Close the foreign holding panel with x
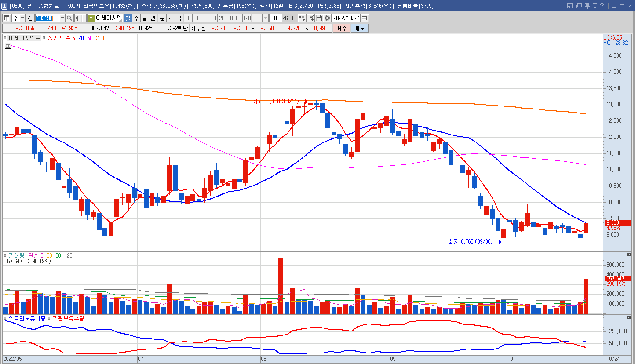635x364 pixels. click(628, 317)
